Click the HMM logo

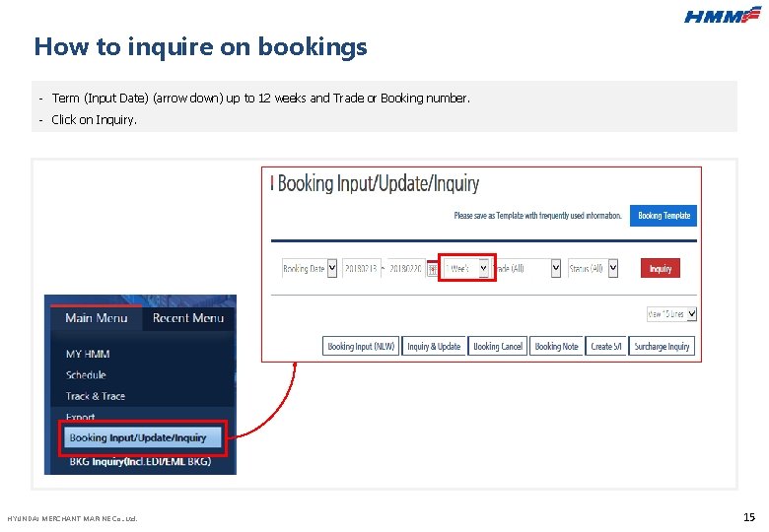722,15
